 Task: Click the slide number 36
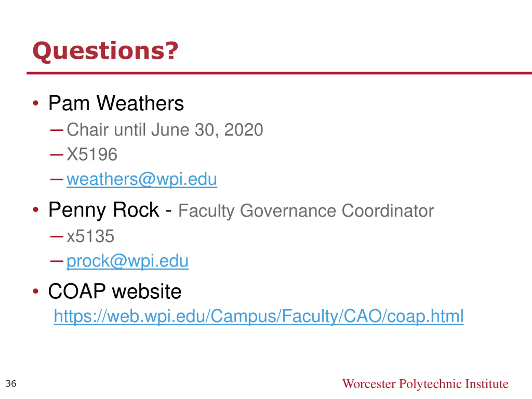(11, 384)
